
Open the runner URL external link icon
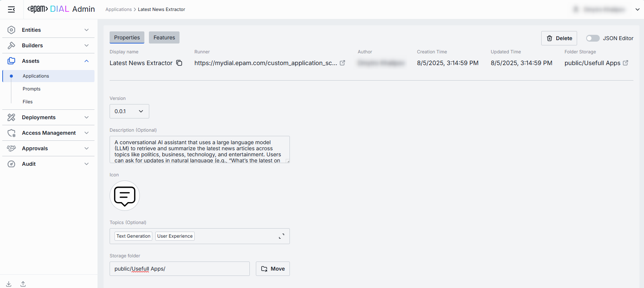tap(342, 63)
